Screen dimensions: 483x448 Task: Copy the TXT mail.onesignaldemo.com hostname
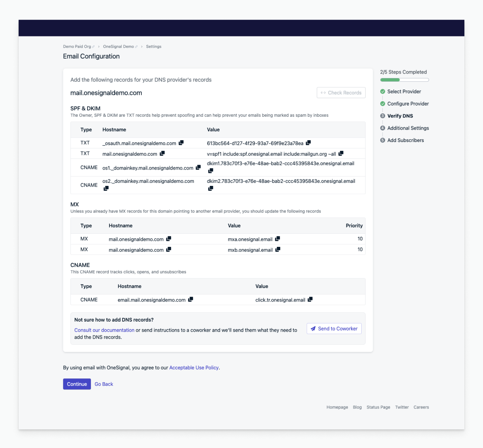pos(162,153)
